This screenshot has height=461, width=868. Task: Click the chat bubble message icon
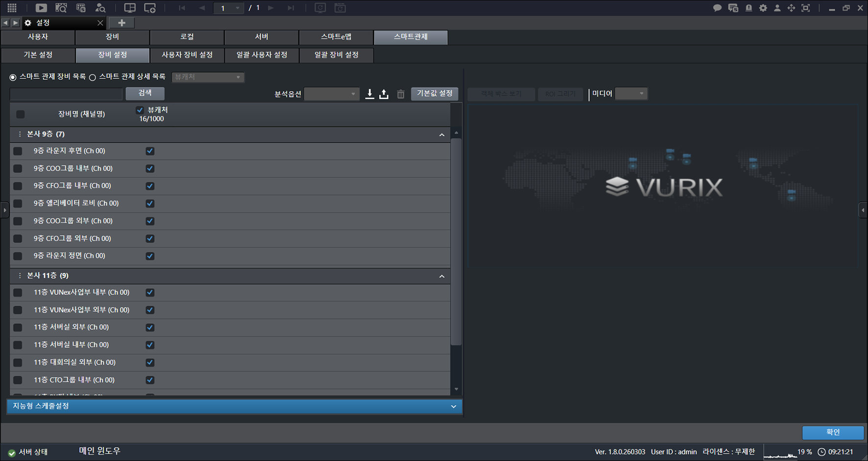pos(717,8)
